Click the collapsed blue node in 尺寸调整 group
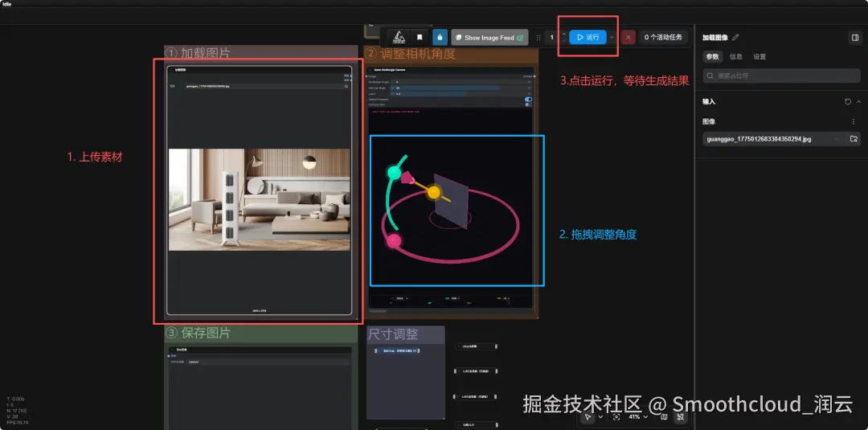868x430 pixels. (397, 351)
